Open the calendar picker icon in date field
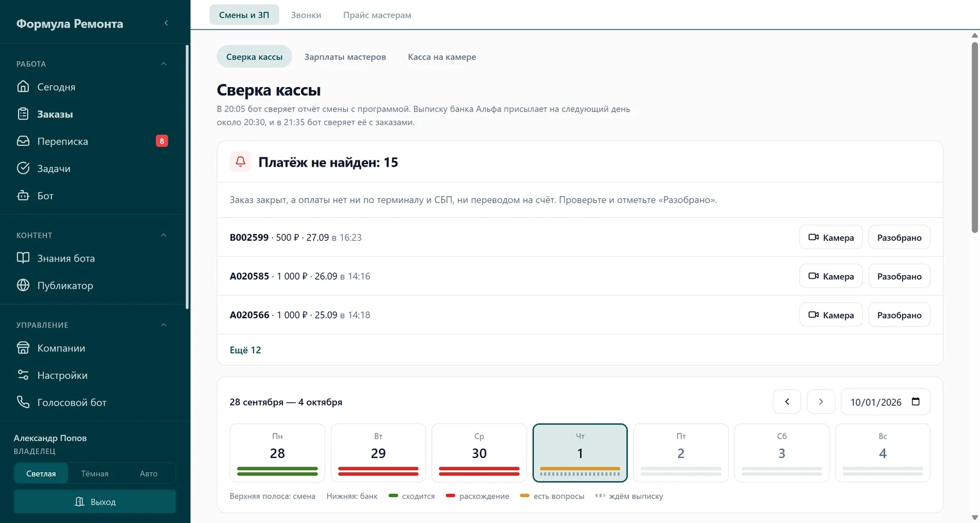Image resolution: width=980 pixels, height=523 pixels. tap(916, 402)
